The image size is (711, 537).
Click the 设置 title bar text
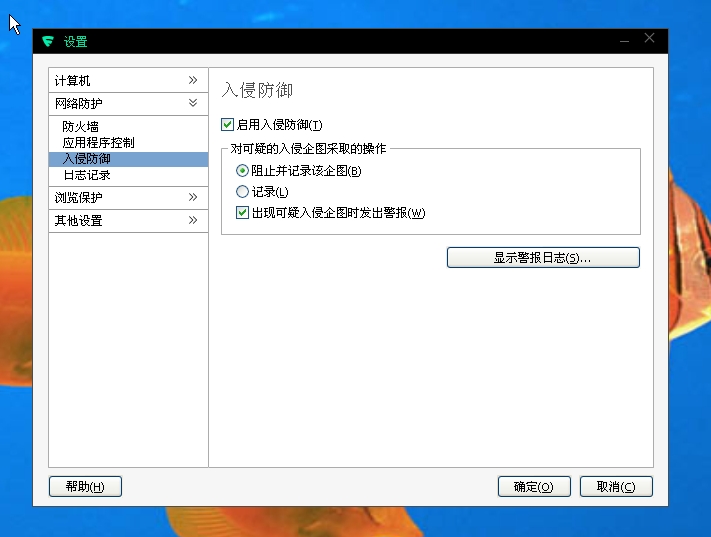tap(76, 42)
